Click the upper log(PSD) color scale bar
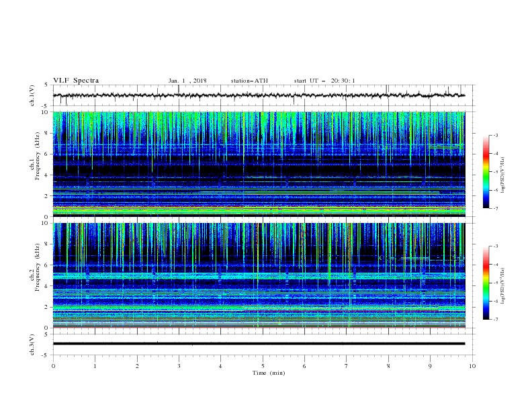532x411 pixels. (486, 172)
